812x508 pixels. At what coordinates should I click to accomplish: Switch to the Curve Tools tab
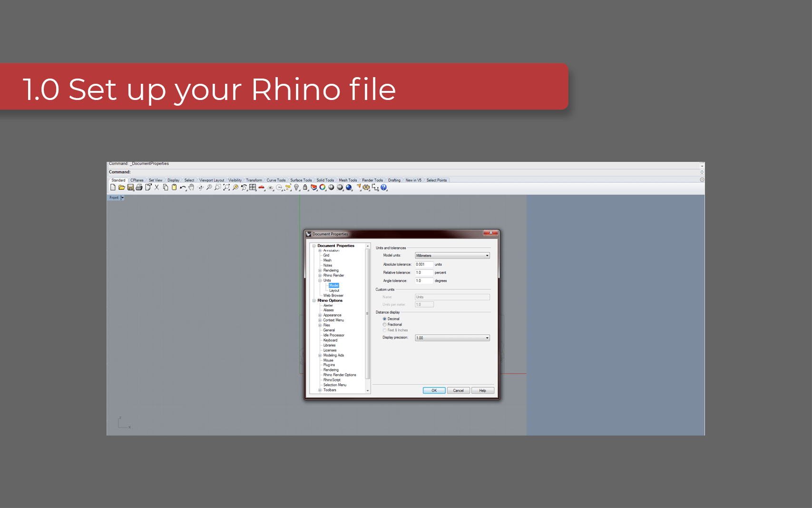tap(276, 180)
